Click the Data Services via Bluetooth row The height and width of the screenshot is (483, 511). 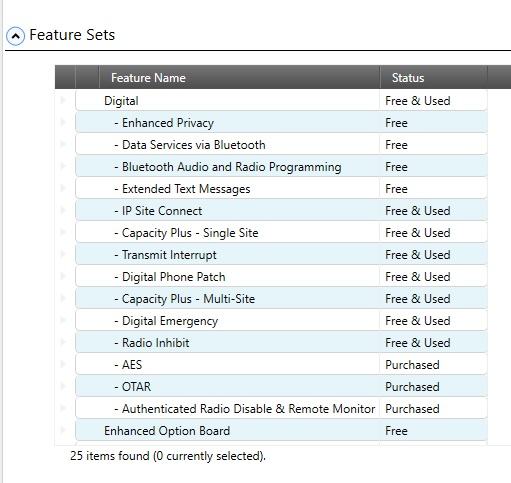[282, 144]
